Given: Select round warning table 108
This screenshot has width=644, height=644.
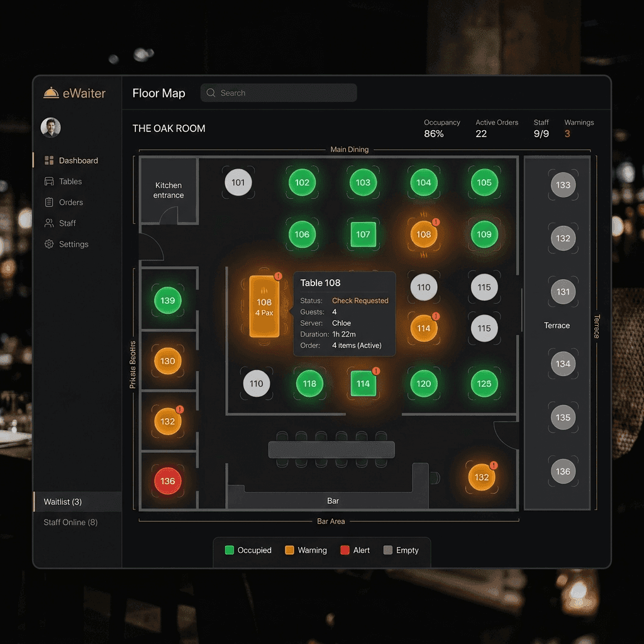Looking at the screenshot, I should pyautogui.click(x=423, y=234).
